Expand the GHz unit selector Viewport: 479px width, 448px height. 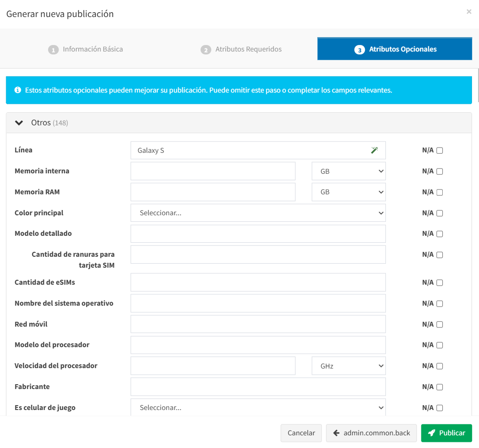click(348, 366)
